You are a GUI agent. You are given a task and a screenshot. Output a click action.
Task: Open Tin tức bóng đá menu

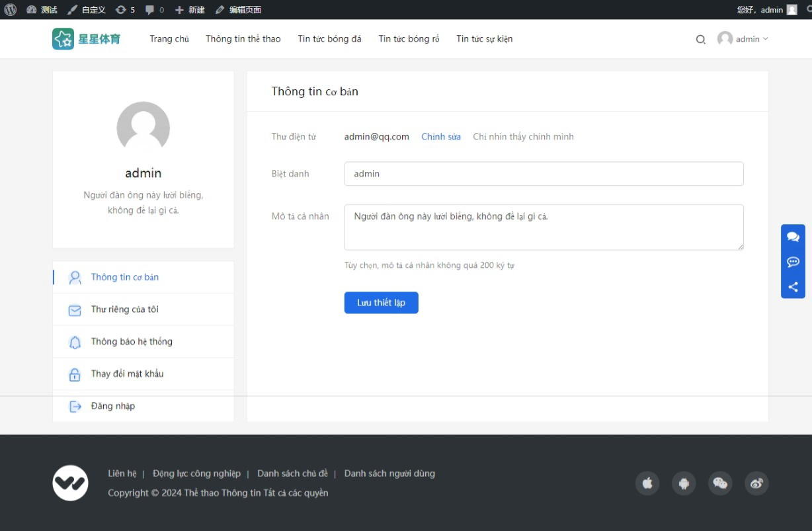click(x=329, y=38)
